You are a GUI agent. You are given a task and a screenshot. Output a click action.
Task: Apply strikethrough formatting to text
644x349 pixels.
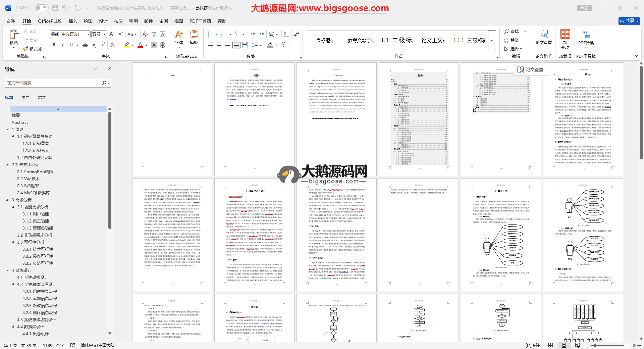(x=85, y=45)
